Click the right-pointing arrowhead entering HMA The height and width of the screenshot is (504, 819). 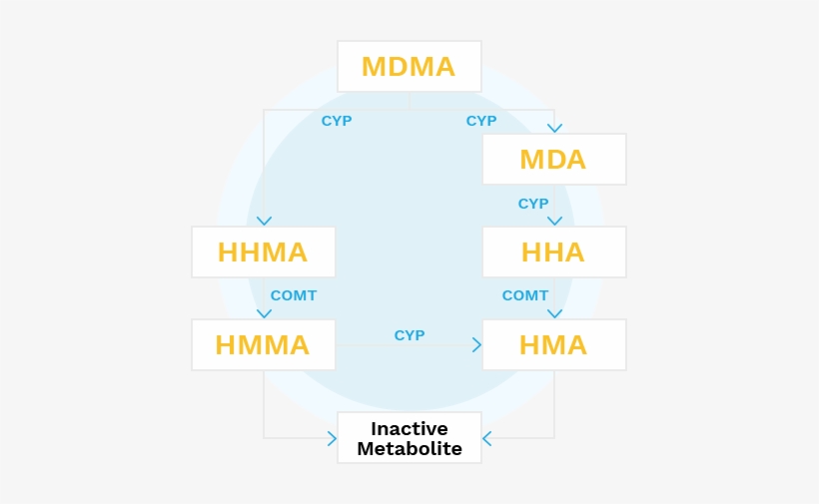coord(476,344)
